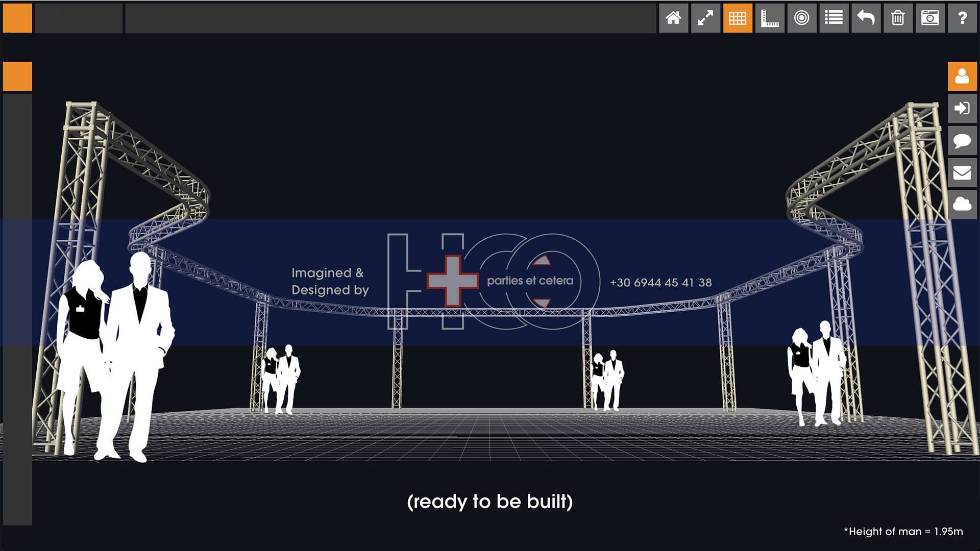Click the envelope mail icon
Image resolution: width=980 pixels, height=551 pixels.
(962, 172)
